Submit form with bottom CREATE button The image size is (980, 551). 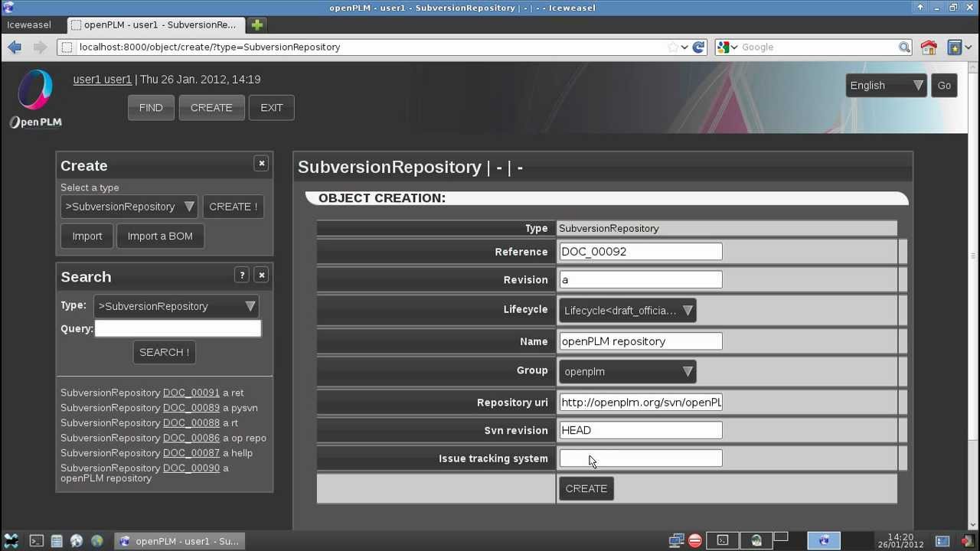point(586,488)
